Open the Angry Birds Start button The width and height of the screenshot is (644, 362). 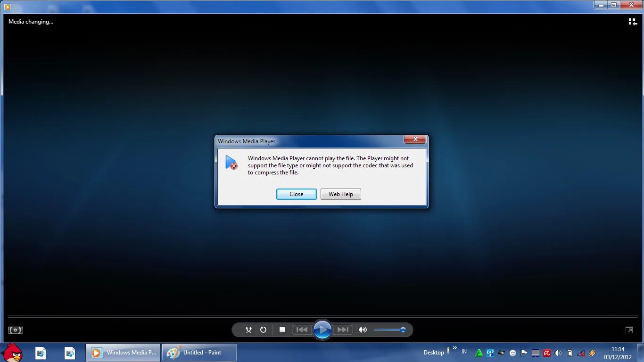coord(12,353)
